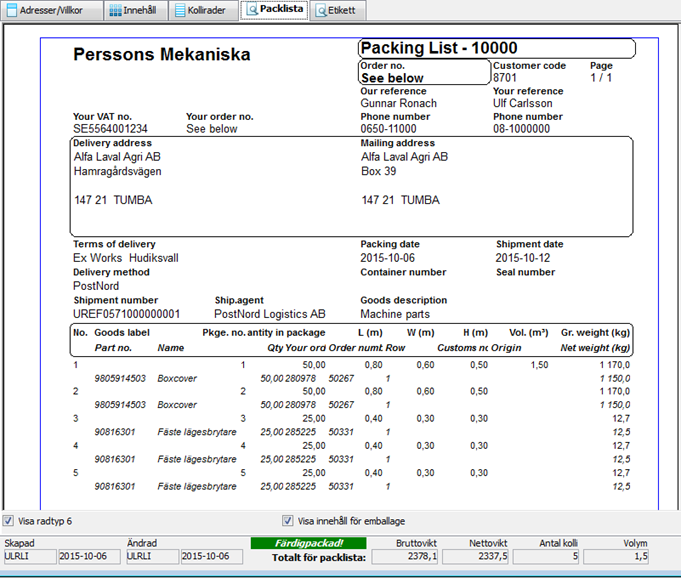
Task: Click See below under Order no.
Action: click(392, 78)
